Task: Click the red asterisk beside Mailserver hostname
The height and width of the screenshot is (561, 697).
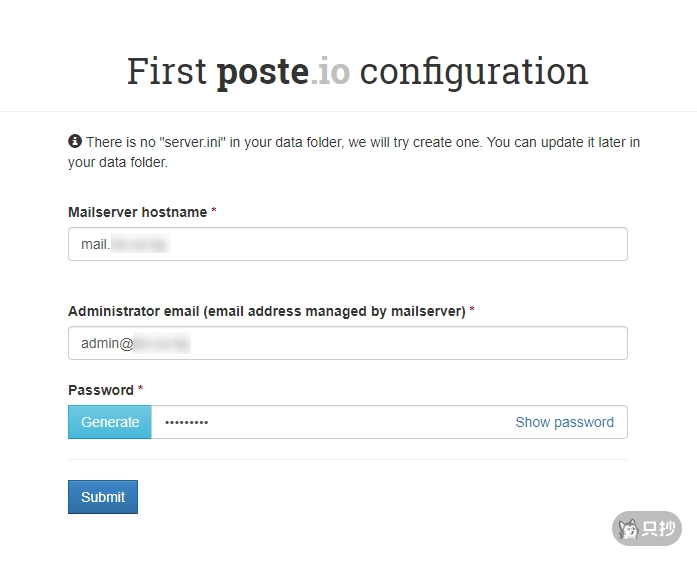Action: tap(214, 212)
